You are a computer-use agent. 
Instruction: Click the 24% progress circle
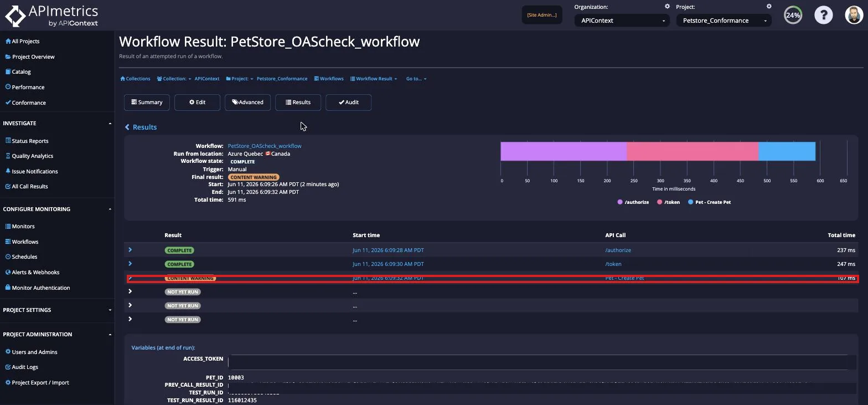pos(793,15)
